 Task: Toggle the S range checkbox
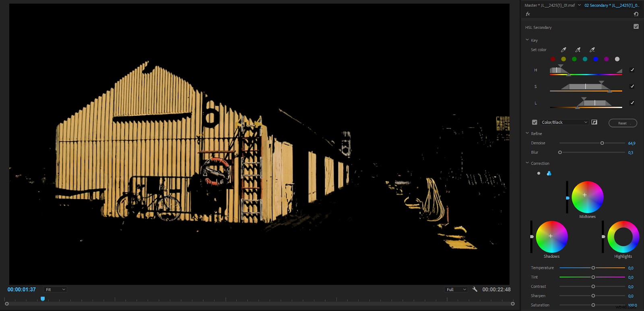632,87
